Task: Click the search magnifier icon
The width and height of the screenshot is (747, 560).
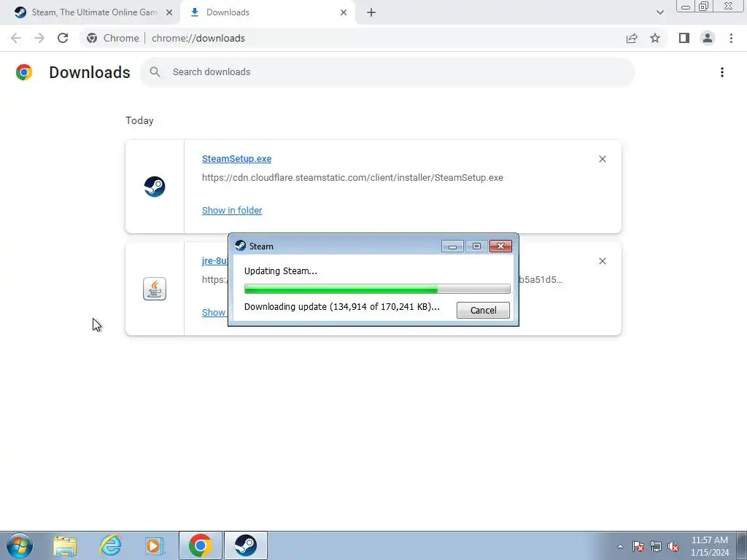Action: [155, 72]
